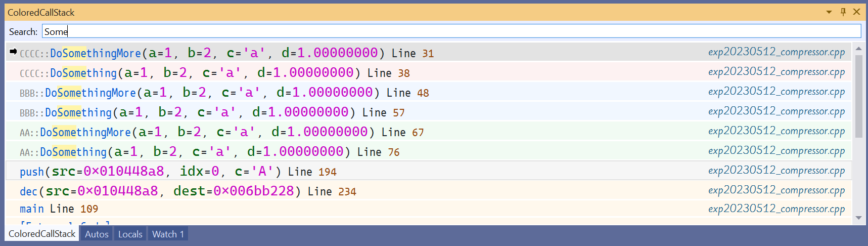Click the current frame yellow arrow indicator
The width and height of the screenshot is (868, 246).
click(13, 52)
